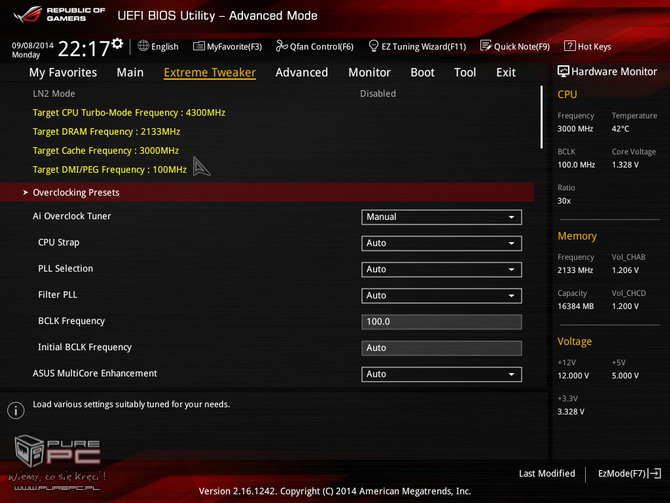The width and height of the screenshot is (670, 503).
Task: Click the Qfan Control fan icon
Action: [x=281, y=46]
